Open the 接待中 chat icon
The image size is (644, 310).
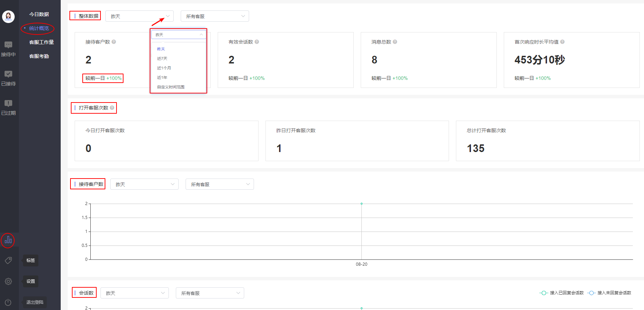[8, 45]
